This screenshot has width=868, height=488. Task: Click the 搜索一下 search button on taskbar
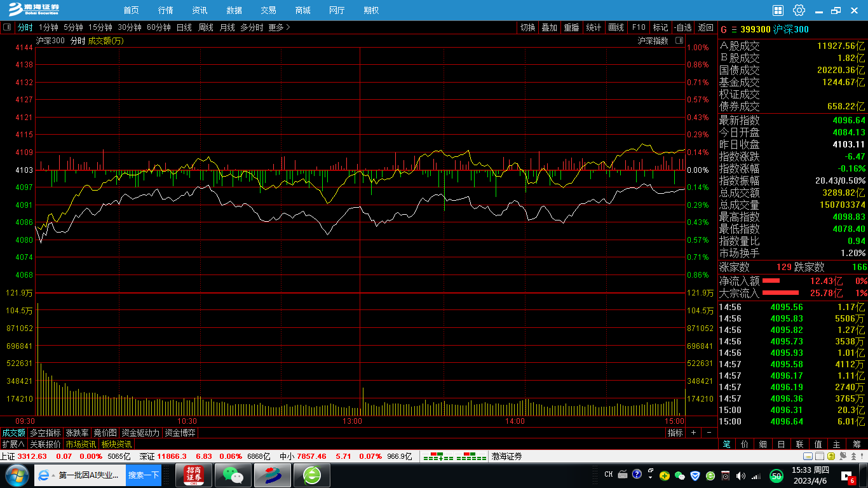[144, 475]
